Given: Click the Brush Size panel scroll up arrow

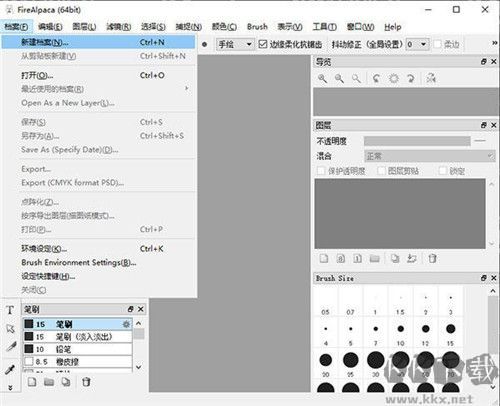Looking at the screenshot, I should (x=493, y=291).
